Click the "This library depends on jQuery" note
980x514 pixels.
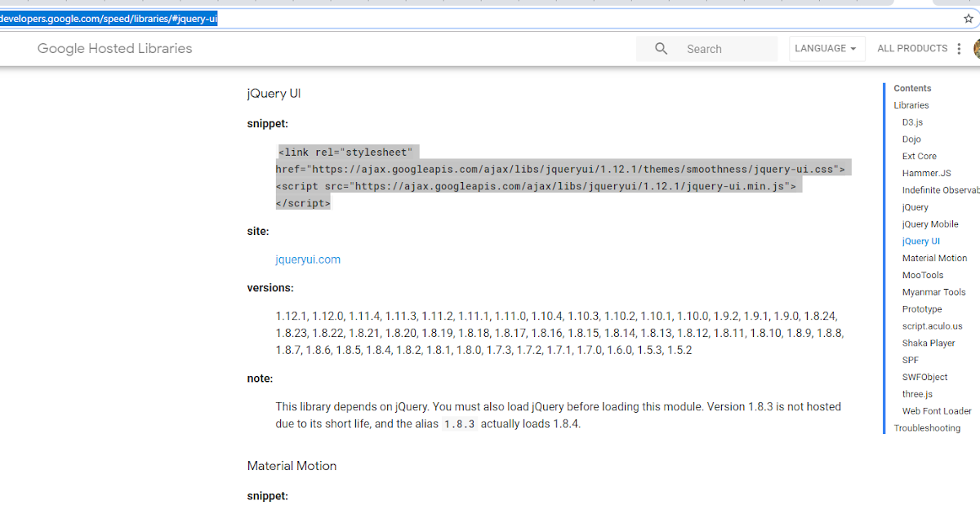tap(558, 415)
